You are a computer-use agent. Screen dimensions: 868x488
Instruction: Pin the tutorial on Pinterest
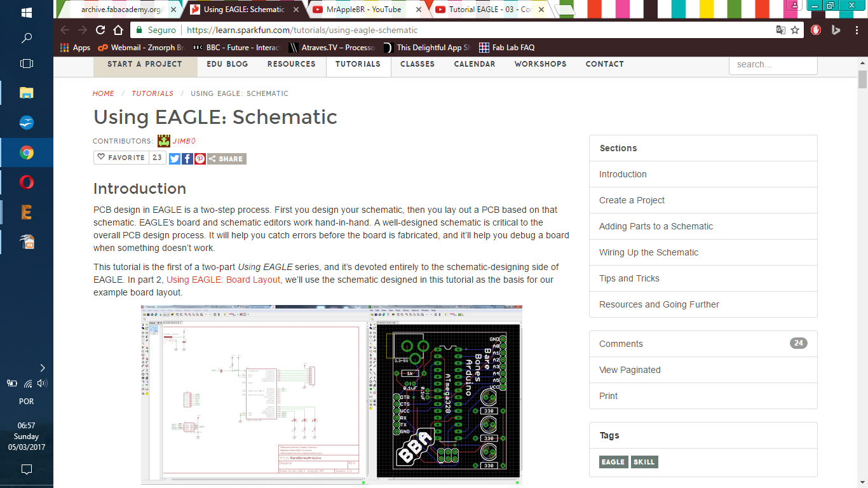click(x=200, y=158)
